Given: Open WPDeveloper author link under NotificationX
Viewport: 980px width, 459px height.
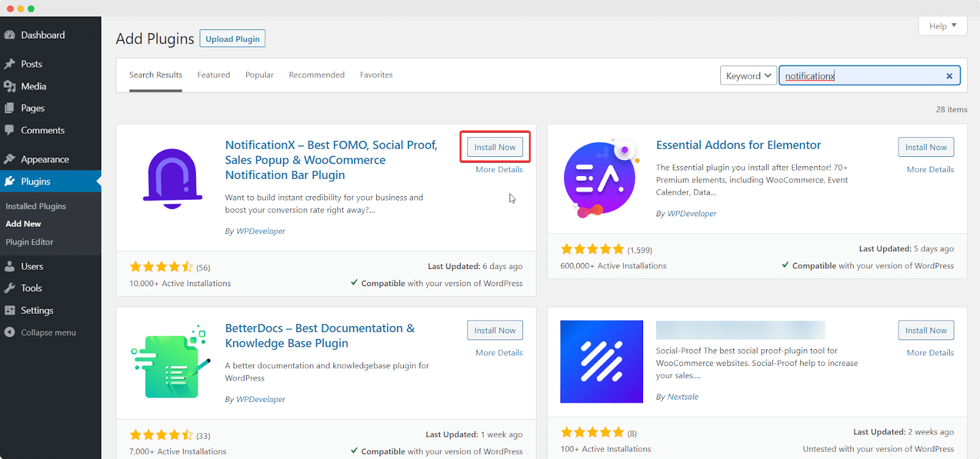Looking at the screenshot, I should coord(261,231).
